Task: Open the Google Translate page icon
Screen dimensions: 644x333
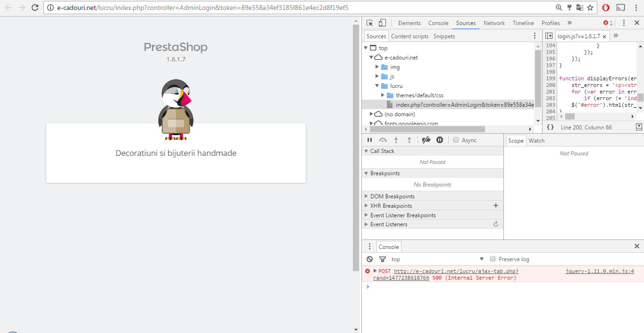Action: pos(579,8)
